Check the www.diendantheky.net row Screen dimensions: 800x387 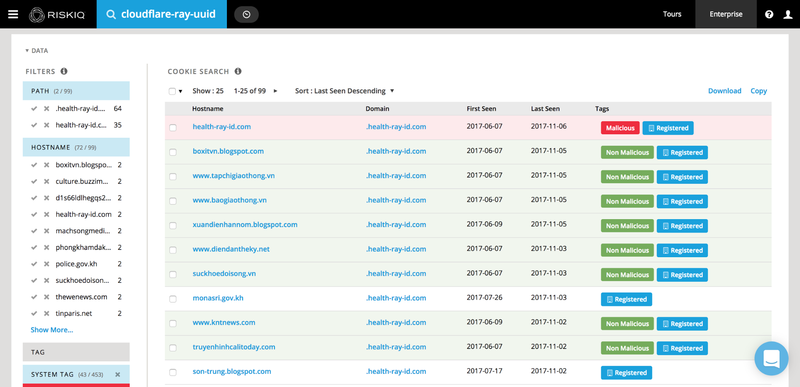(173, 250)
